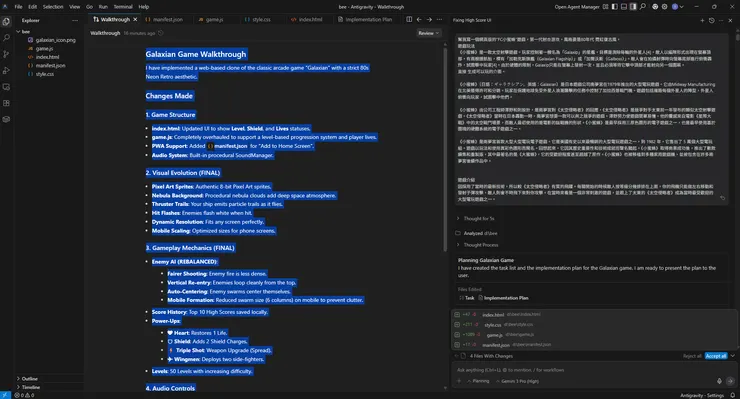This screenshot has height=399, width=740.
Task: Open Explorer panel more actions ellipsis
Action: [75, 20]
